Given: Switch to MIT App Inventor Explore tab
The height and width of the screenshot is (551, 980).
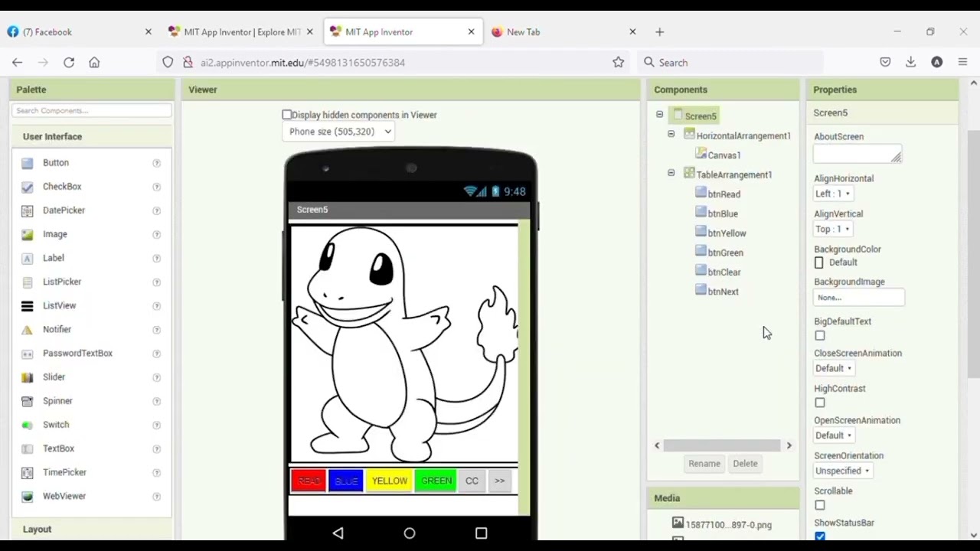Looking at the screenshot, I should coord(241,32).
